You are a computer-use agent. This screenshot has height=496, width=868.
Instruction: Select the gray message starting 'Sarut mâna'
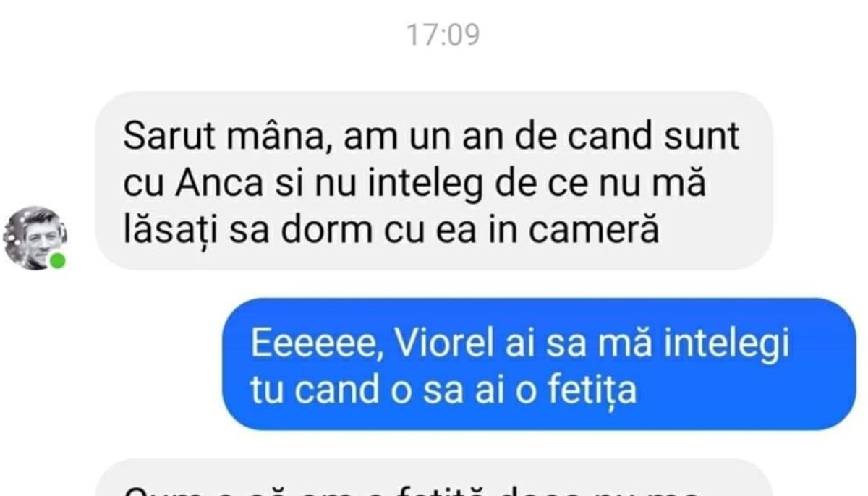(x=434, y=181)
